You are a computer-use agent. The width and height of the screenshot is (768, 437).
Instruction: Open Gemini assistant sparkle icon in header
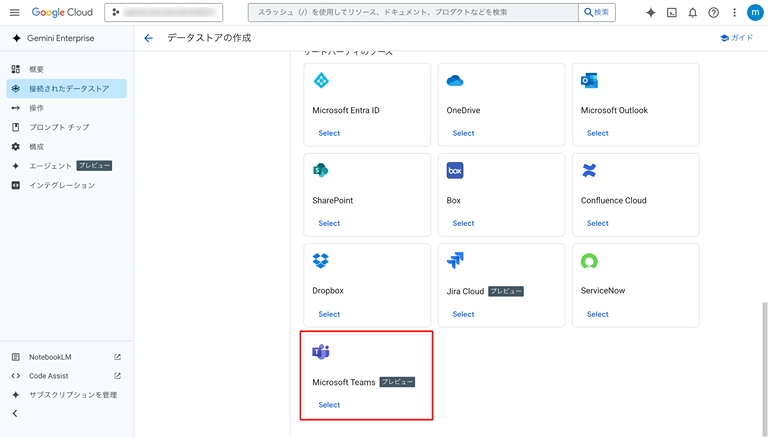coord(650,13)
